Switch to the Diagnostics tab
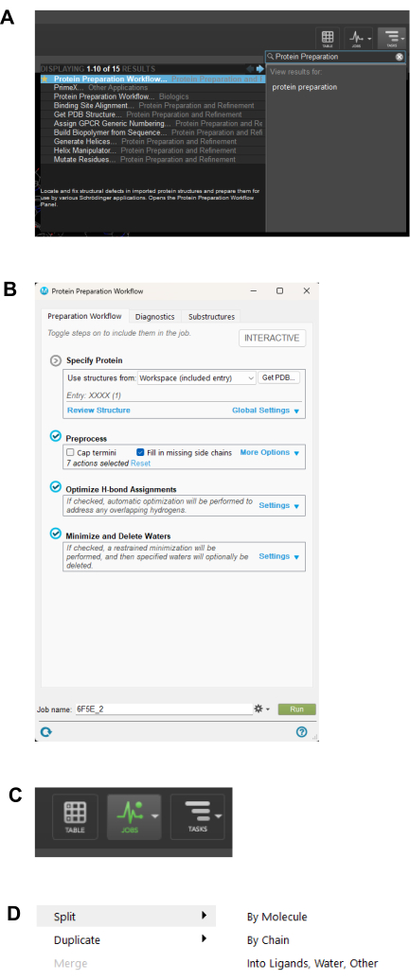Viewport: 410px width, 980px height. tap(154, 317)
